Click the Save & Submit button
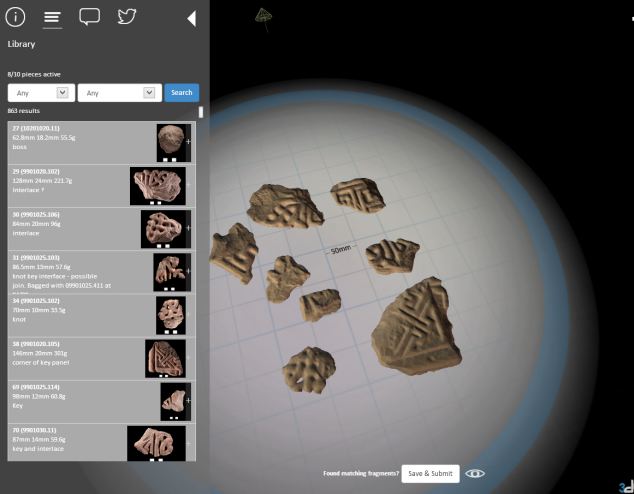Viewport: 634px width, 494px height. click(x=430, y=473)
